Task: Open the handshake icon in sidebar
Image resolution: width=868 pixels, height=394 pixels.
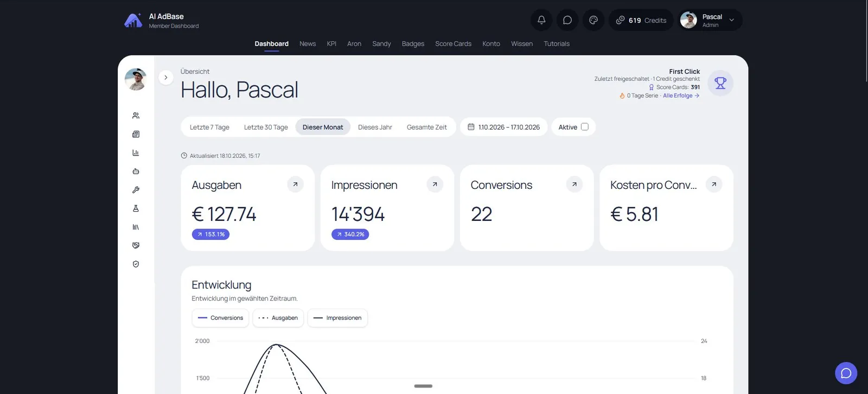Action: pos(136,245)
